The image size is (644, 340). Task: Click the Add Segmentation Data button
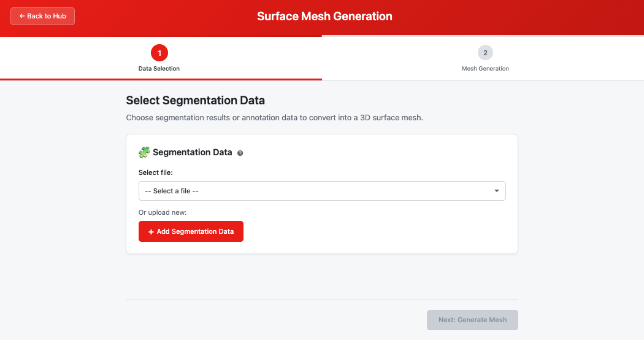(191, 231)
